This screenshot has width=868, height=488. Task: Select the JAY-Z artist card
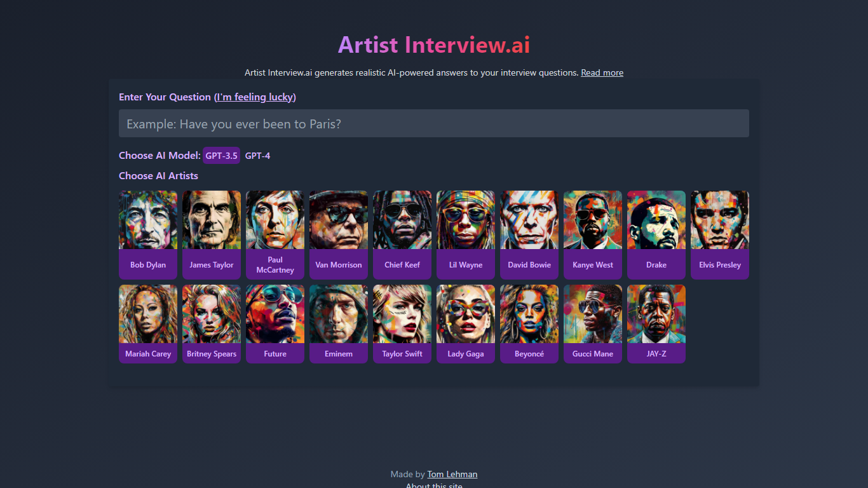pos(656,323)
